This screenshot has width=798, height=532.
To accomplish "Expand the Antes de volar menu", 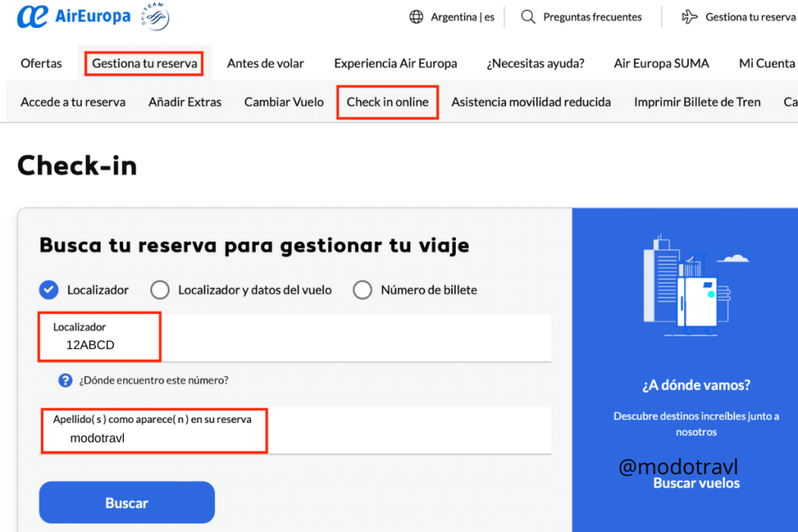I will tap(265, 63).
